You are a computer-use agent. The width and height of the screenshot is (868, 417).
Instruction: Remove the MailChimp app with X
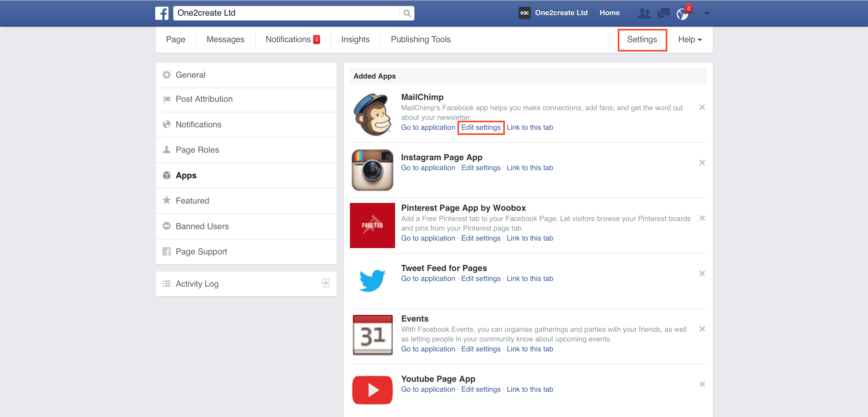pyautogui.click(x=702, y=107)
